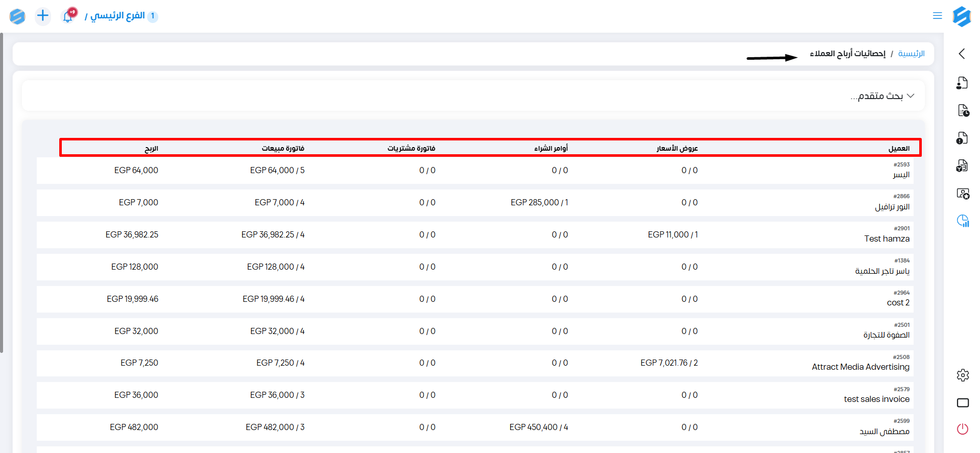Click the blue plus add button

(x=43, y=16)
